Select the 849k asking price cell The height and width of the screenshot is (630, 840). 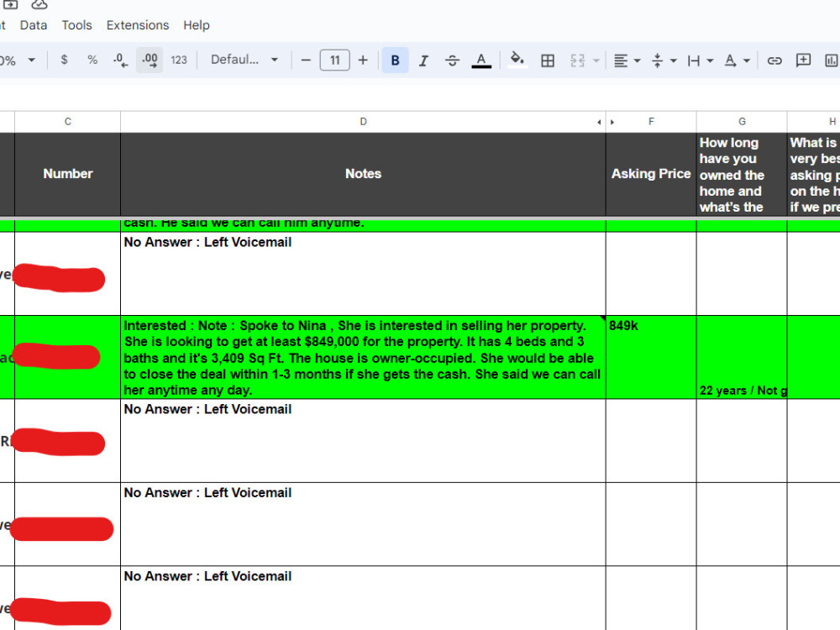[x=651, y=357]
